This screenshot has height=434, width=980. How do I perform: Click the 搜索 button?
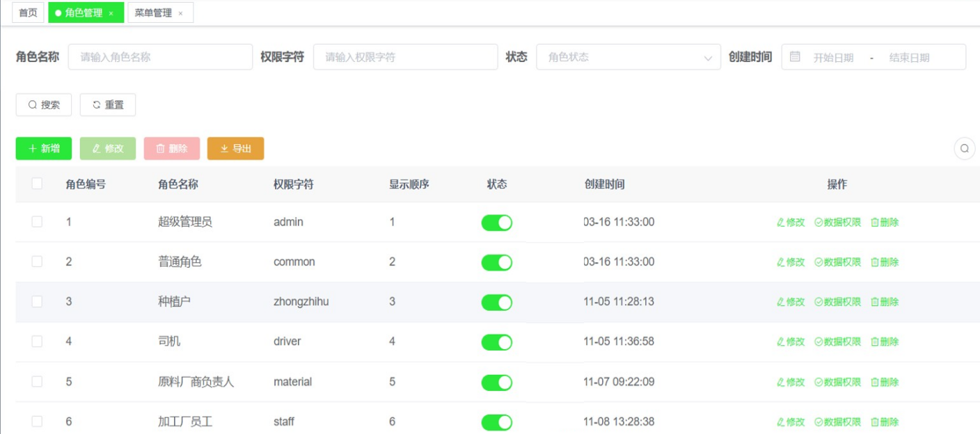pyautogui.click(x=44, y=104)
